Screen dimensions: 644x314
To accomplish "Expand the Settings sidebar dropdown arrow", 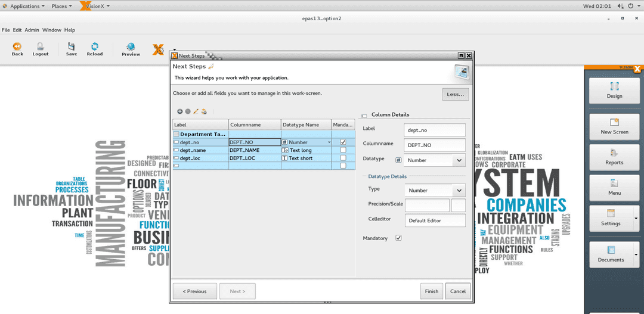I will coord(636,219).
